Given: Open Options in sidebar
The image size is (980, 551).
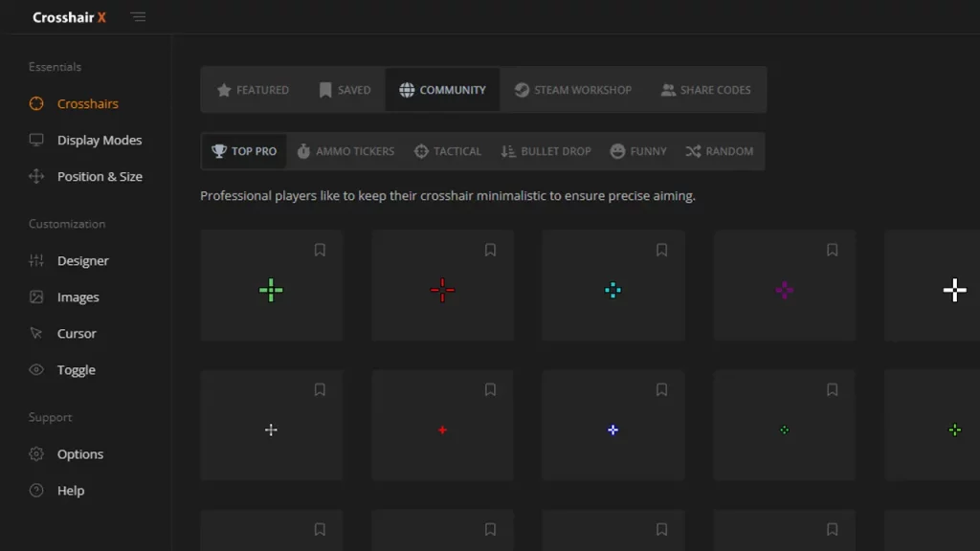Looking at the screenshot, I should pos(66,454).
